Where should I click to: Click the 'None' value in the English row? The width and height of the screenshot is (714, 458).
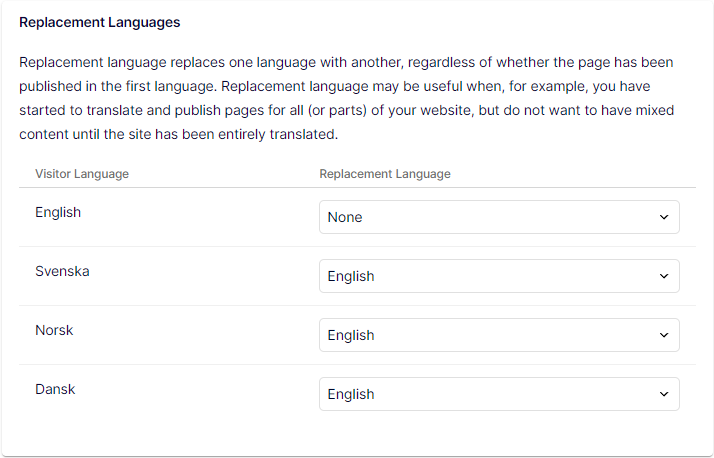click(345, 217)
